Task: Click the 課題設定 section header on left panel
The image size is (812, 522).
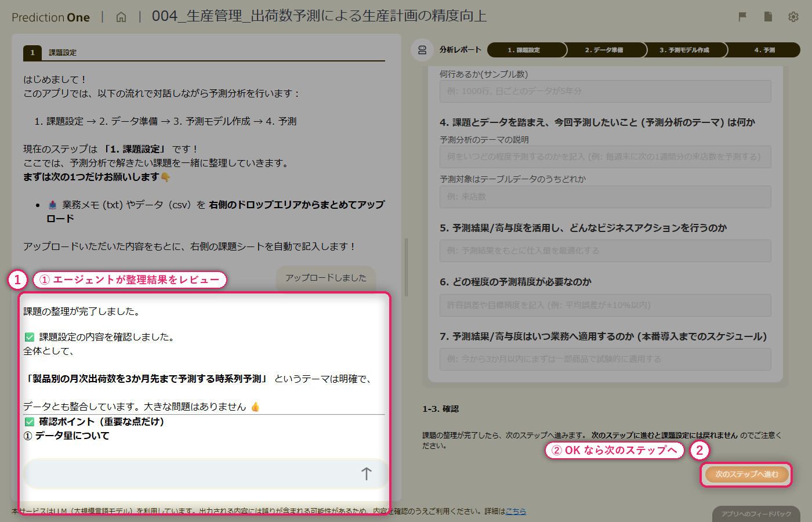Action: 63,52
